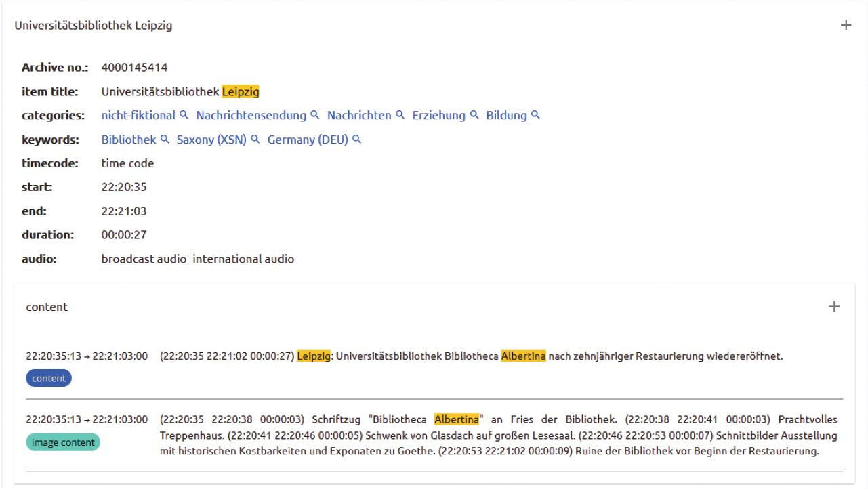
Task: Follow the Bildung category link
Action: [506, 115]
